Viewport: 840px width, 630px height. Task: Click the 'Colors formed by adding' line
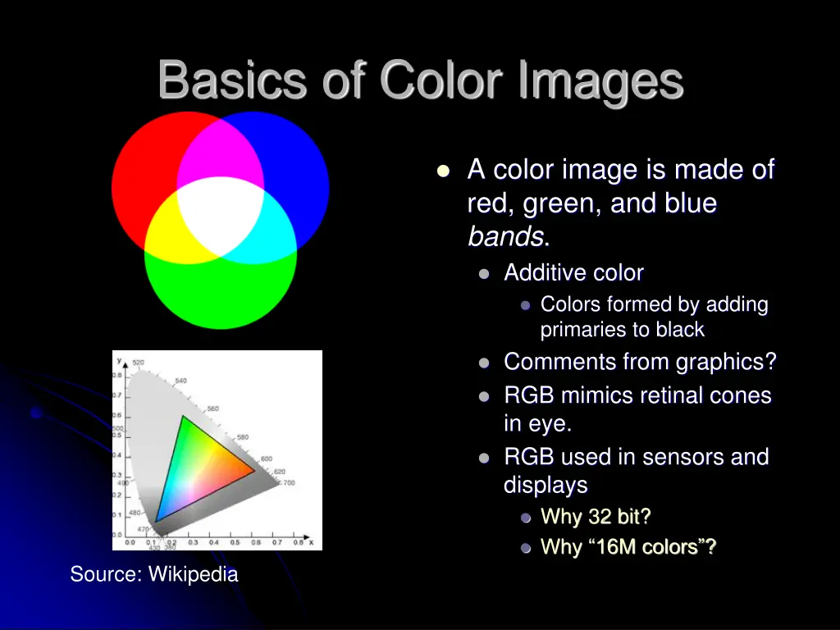click(x=654, y=305)
